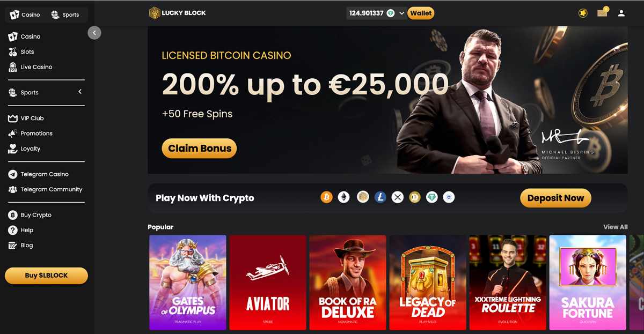
Task: Expand the Sports submenu chevron
Action: pyautogui.click(x=80, y=92)
